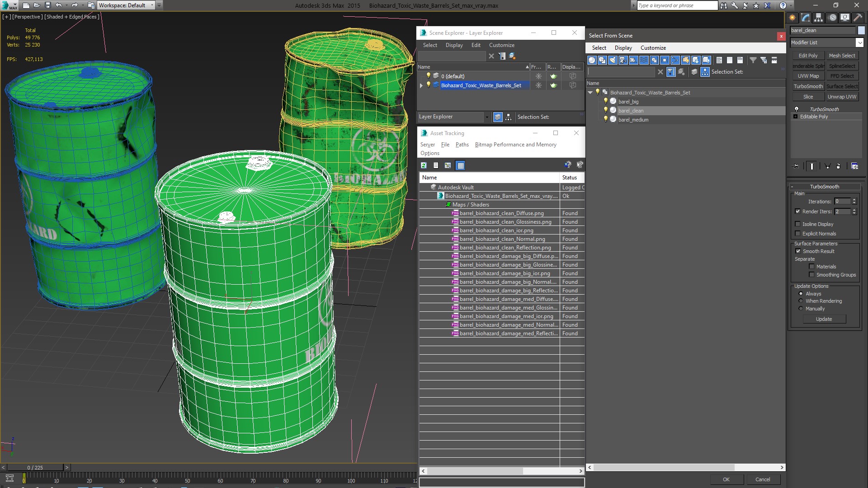
Task: Enable the Isoline Display checkbox
Action: tap(798, 224)
